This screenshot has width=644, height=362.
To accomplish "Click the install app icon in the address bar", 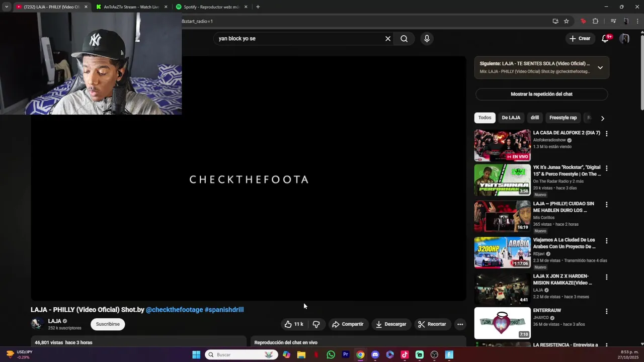I will click(555, 21).
